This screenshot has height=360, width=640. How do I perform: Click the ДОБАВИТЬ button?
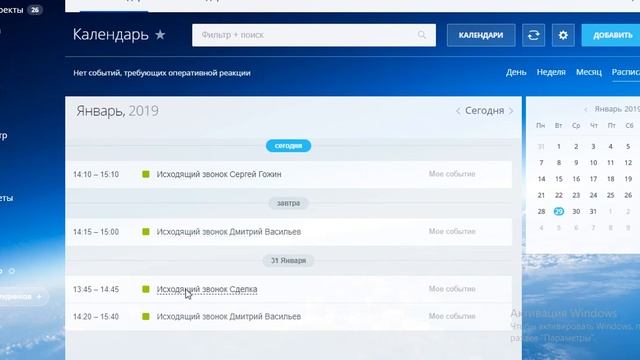click(611, 35)
